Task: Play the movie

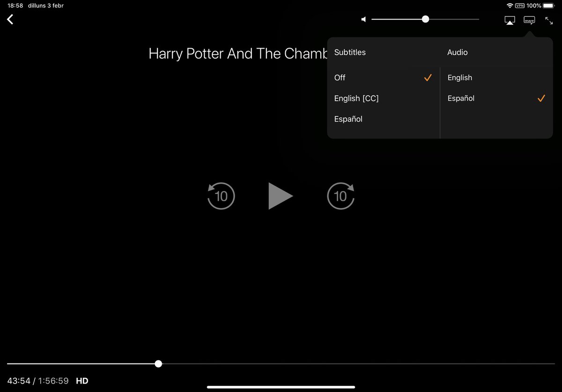Action: coord(281,196)
